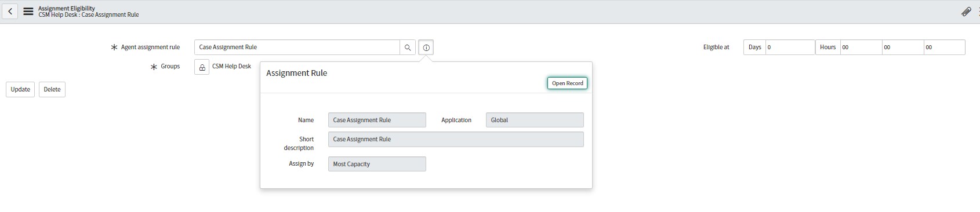Open the paperclip attachments manager

(966, 12)
